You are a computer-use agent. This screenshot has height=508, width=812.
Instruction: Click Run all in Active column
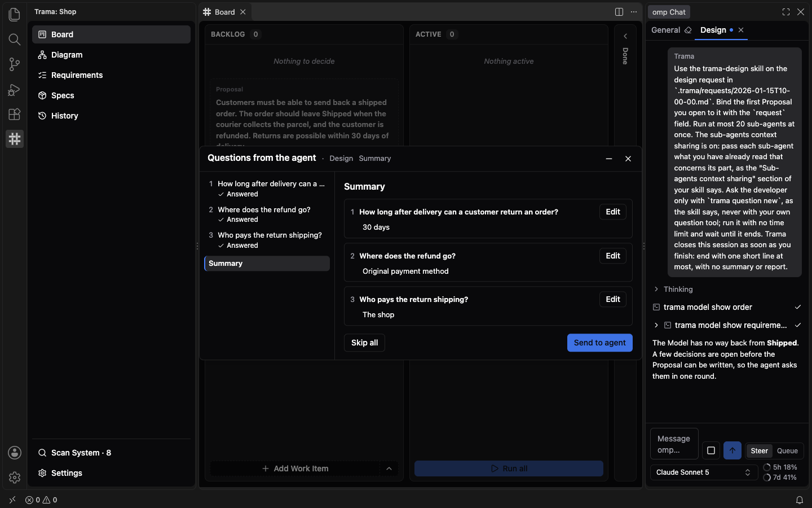[x=509, y=468]
